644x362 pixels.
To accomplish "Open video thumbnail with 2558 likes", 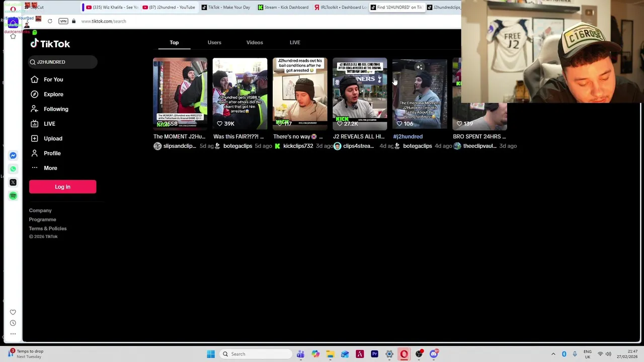I will 180,94.
